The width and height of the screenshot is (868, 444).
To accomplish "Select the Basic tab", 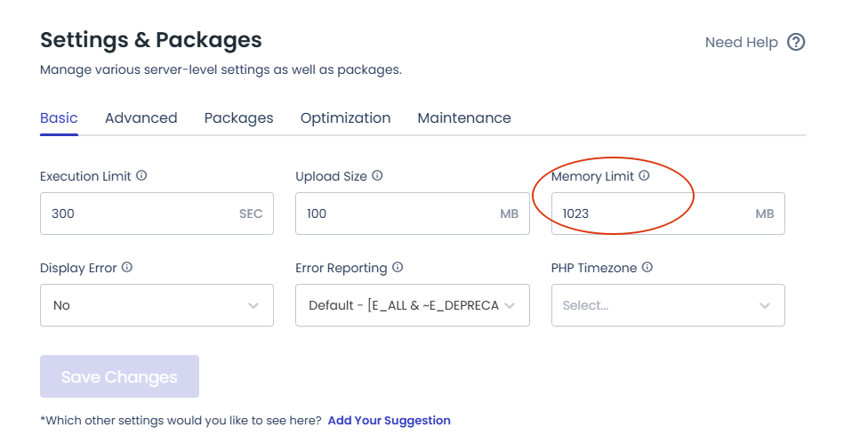I will pyautogui.click(x=59, y=117).
